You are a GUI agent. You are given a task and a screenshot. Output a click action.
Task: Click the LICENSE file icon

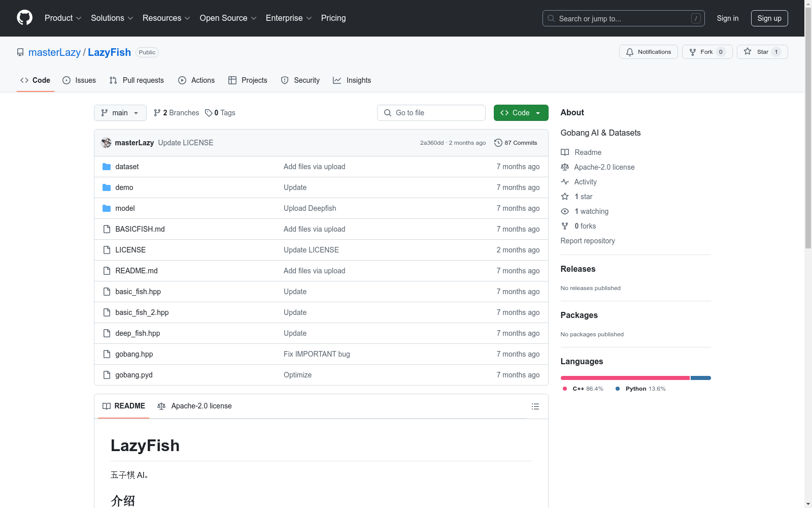click(x=107, y=250)
